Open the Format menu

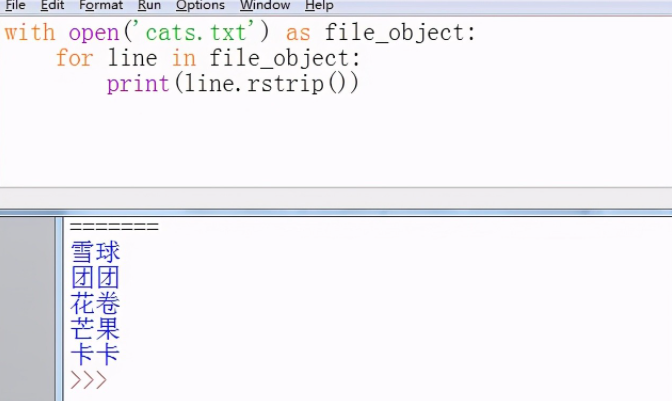[101, 5]
